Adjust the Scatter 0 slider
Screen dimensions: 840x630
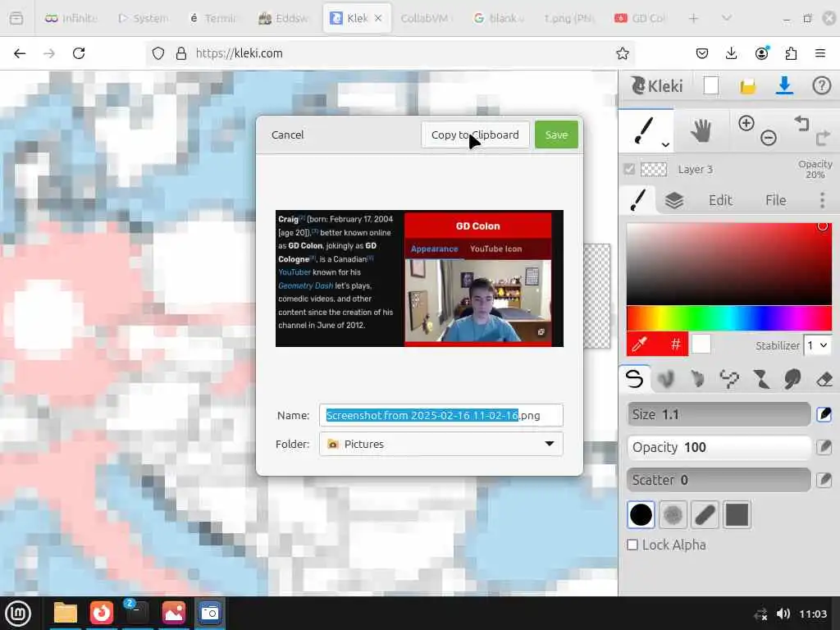719,480
